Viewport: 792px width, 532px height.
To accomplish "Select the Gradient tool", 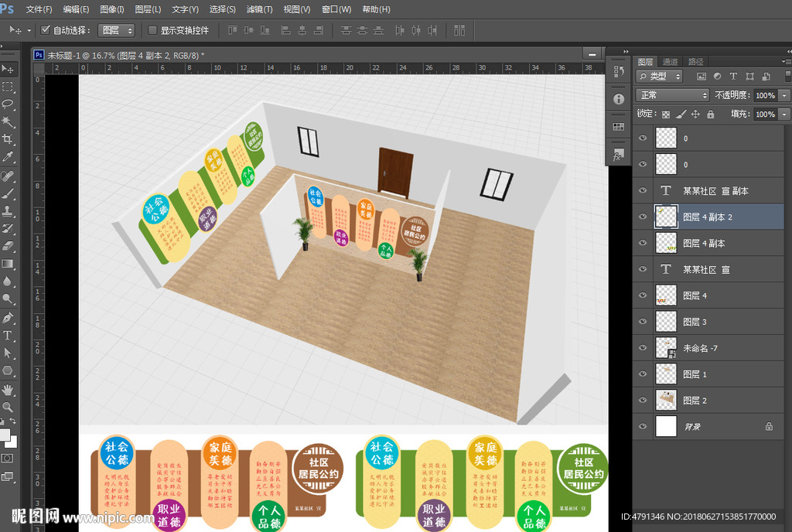I will pos(8,264).
